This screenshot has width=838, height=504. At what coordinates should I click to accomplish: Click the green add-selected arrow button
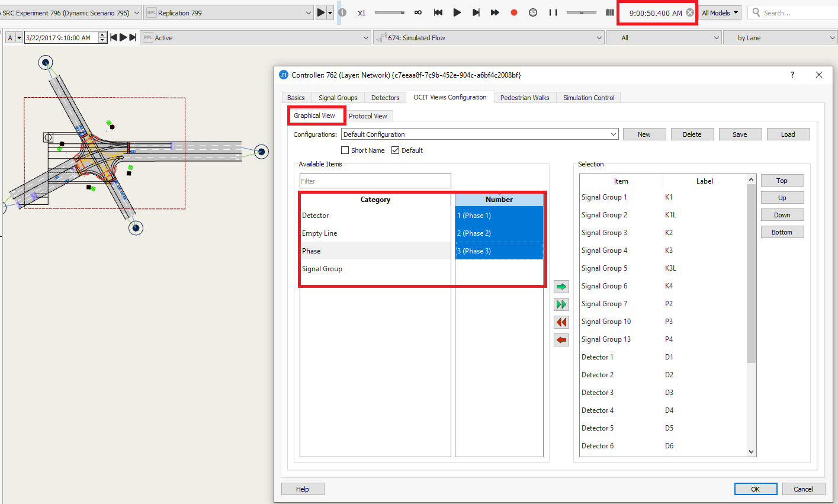point(561,287)
